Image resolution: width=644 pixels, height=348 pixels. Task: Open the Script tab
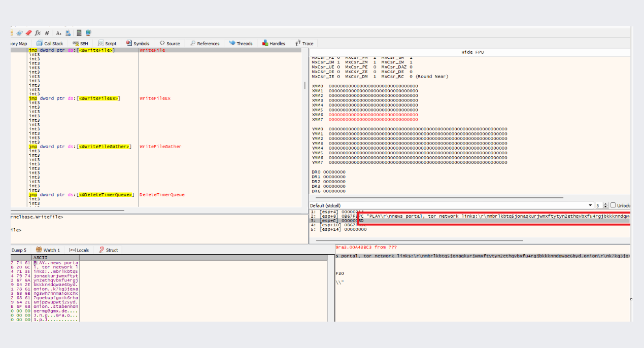(107, 44)
